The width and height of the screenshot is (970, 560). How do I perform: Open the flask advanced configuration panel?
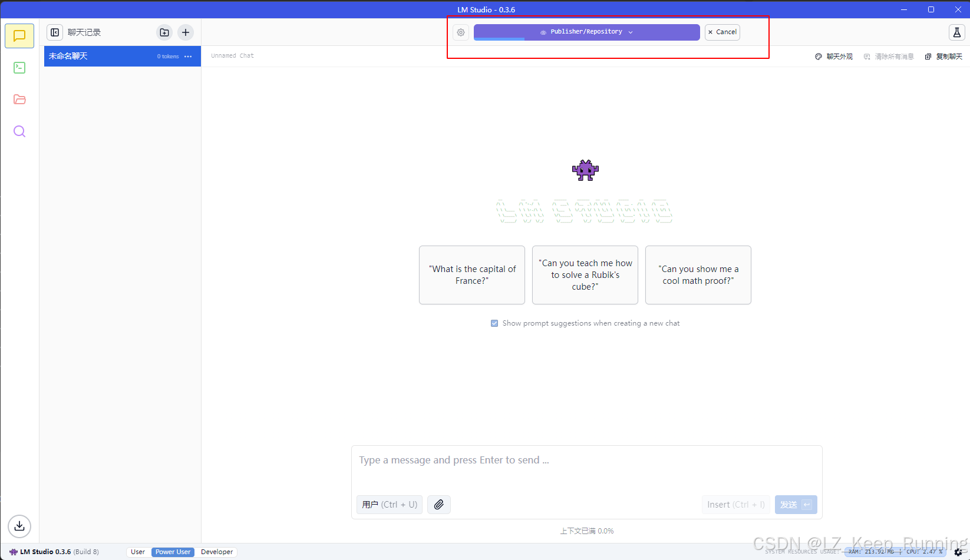957,32
